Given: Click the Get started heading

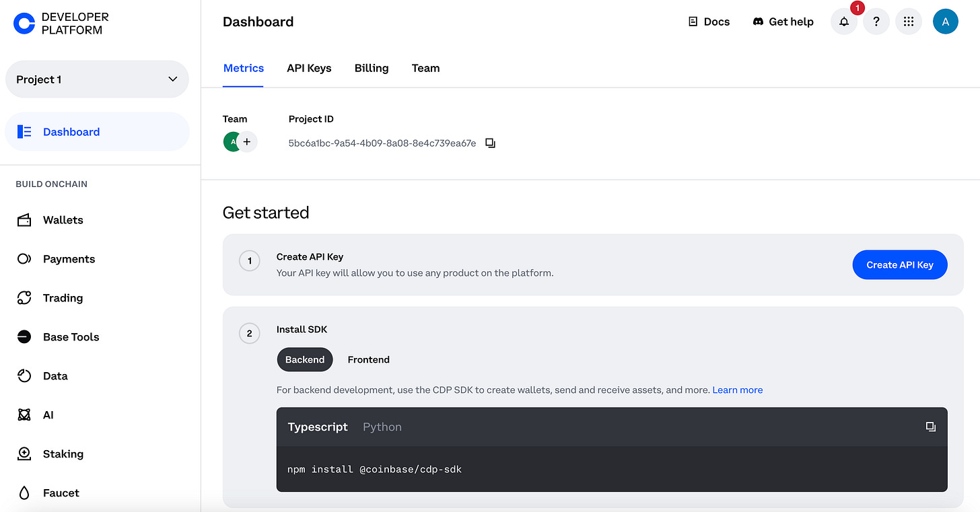Looking at the screenshot, I should pos(266,213).
